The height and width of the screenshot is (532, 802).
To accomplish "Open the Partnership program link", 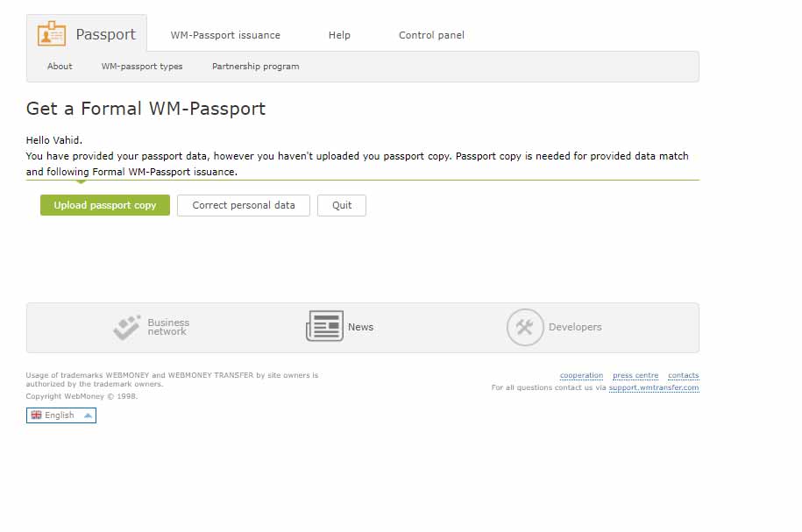I will [256, 67].
